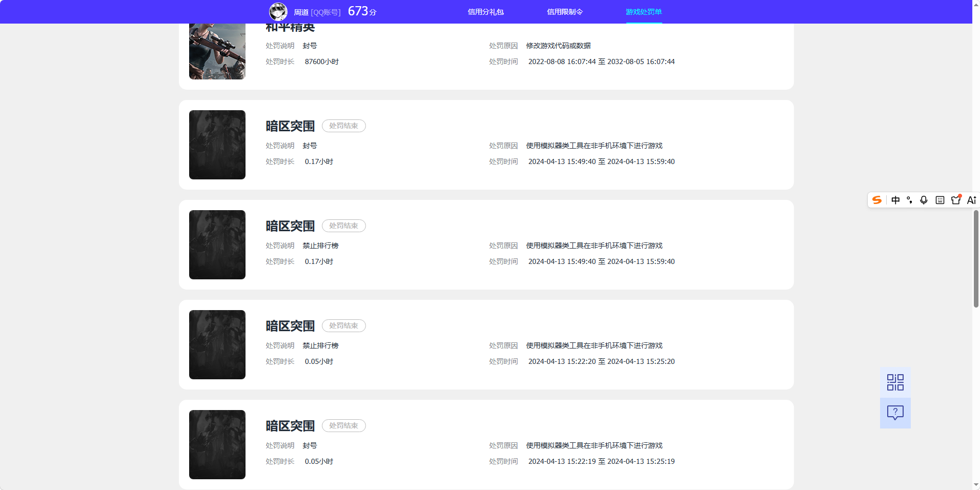Click 处罚结束 badge on 禁止排行榜 0.05小时 card
This screenshot has width=980, height=490.
pos(344,325)
